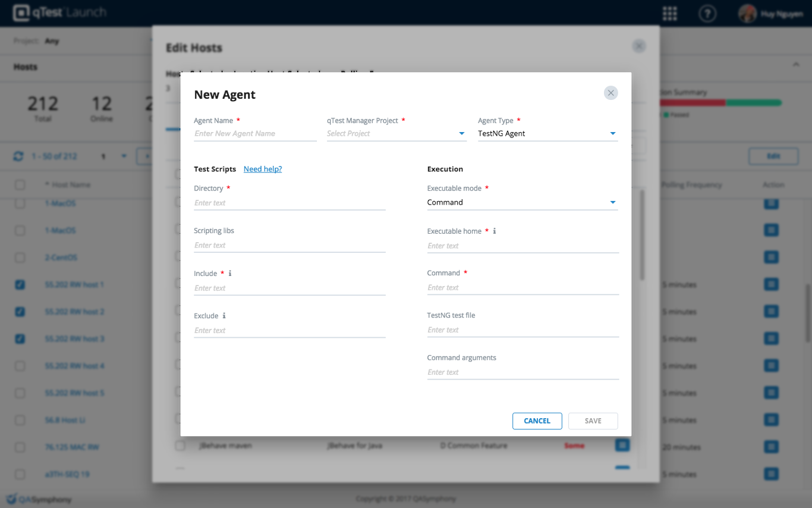This screenshot has width=812, height=508.
Task: Focus the Command arguments input field
Action: coord(523,372)
